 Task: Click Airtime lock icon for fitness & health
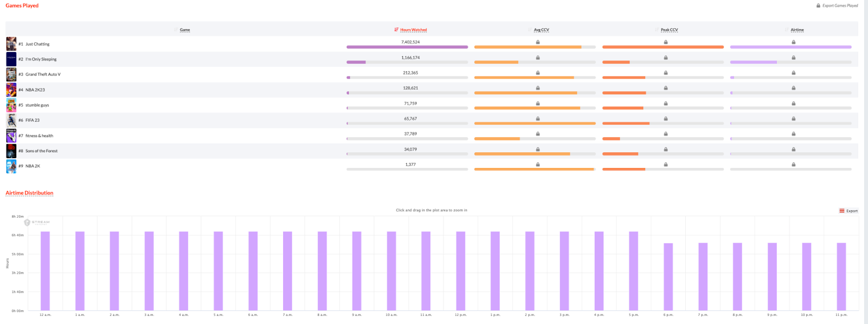794,134
